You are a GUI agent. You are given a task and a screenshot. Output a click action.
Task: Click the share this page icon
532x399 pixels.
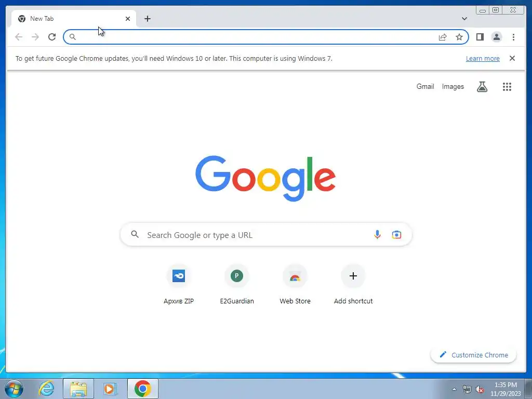tap(443, 37)
